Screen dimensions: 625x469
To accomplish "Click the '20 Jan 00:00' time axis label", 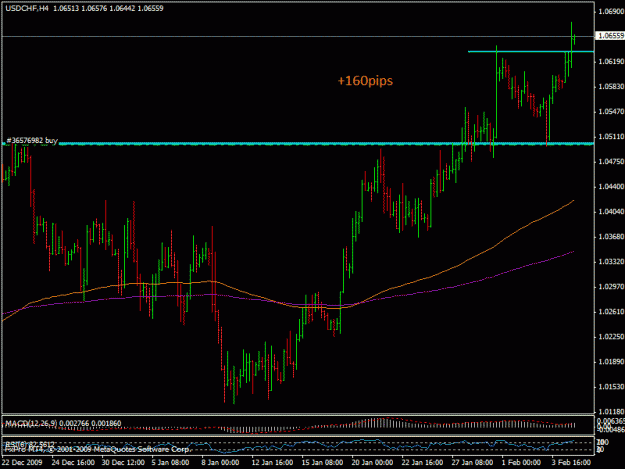I will coord(372,462).
